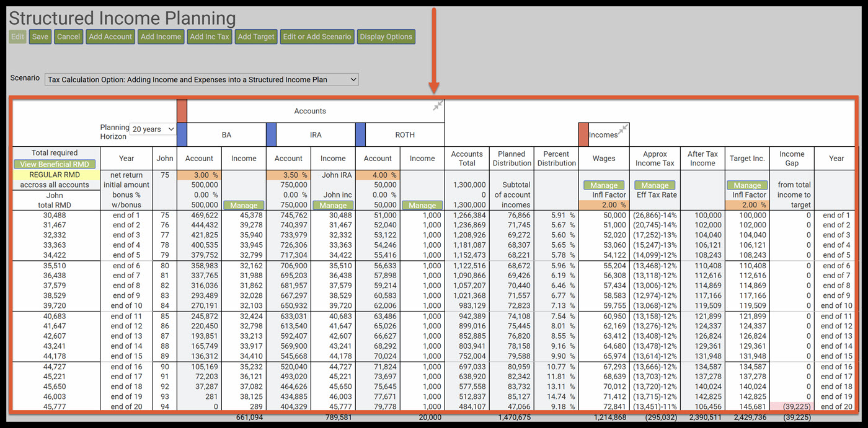
Task: Click the disabled Edit button
Action: (x=17, y=37)
